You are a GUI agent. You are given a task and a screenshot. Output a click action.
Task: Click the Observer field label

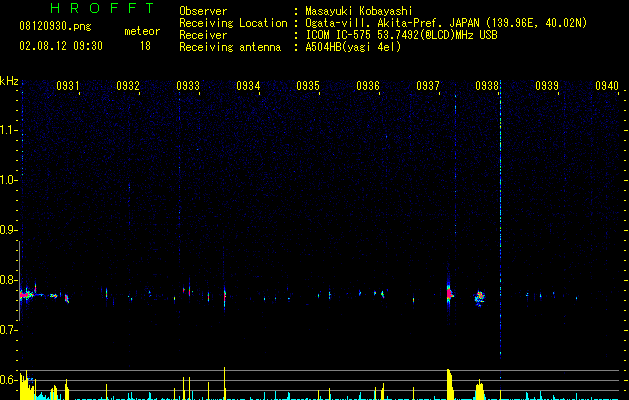(203, 11)
